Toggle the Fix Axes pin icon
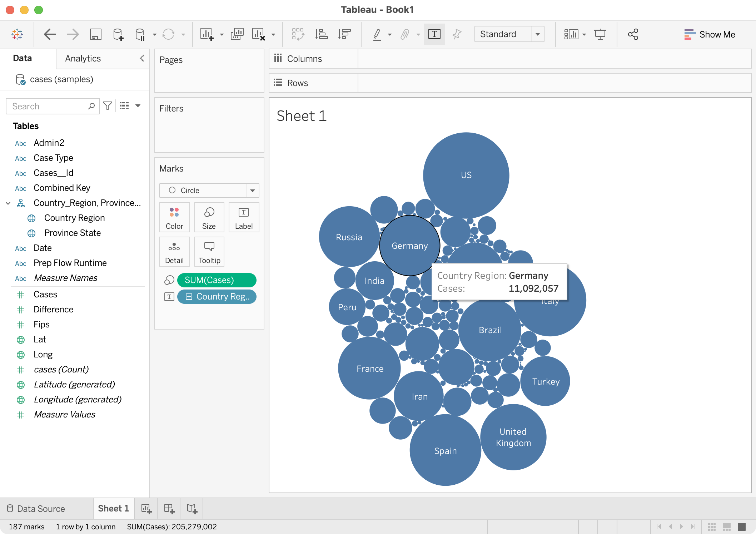The image size is (756, 534). point(457,34)
